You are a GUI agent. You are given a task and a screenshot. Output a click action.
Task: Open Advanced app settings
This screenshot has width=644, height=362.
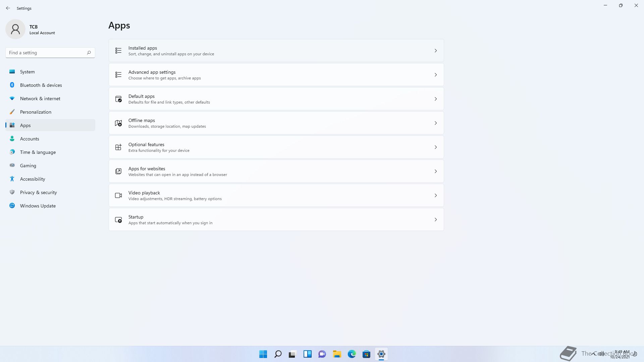click(x=276, y=75)
